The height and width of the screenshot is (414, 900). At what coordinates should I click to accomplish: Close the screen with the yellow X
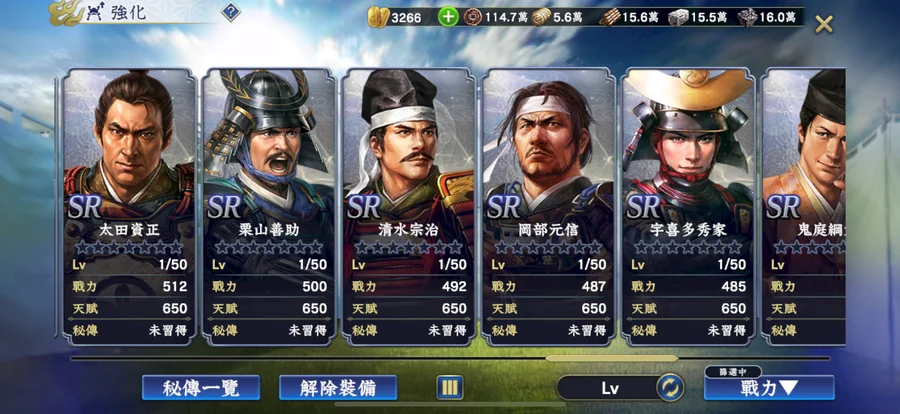[824, 25]
